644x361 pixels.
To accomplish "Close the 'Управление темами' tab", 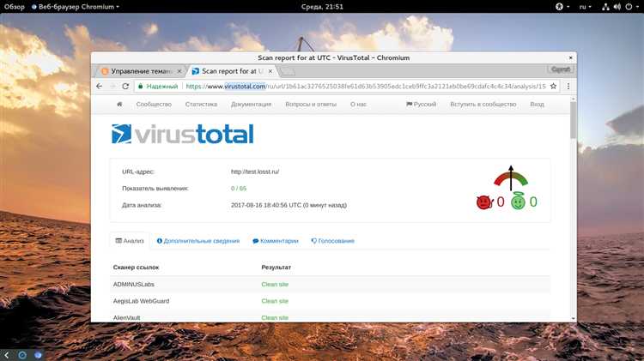I will tap(179, 71).
